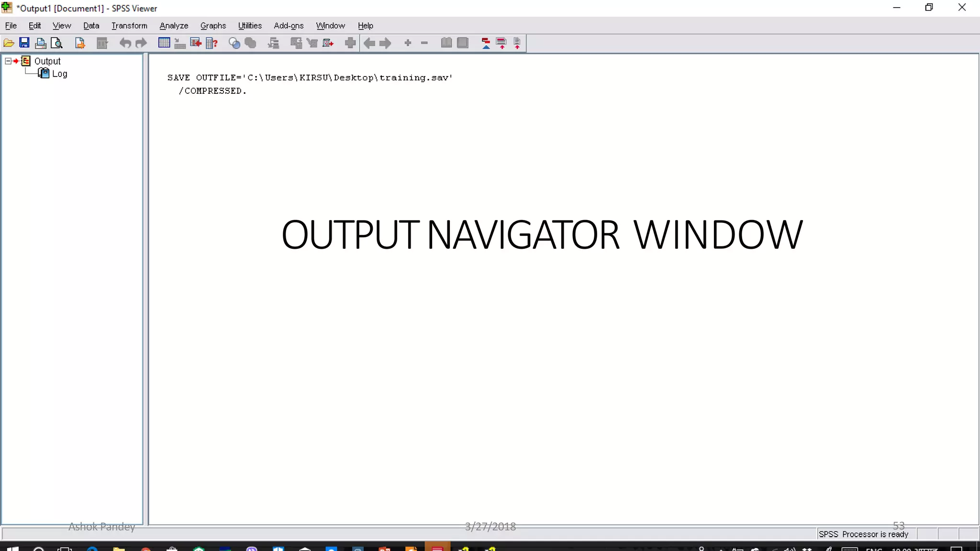The image size is (980, 551).
Task: Click the Create/Edit Autoscript icon
Action: click(x=312, y=43)
